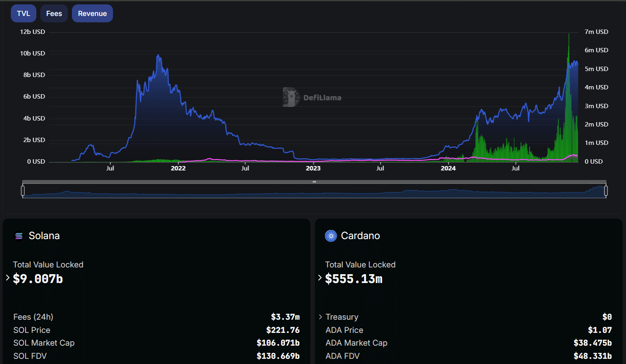Click the ADA Market Cap label

tap(357, 343)
